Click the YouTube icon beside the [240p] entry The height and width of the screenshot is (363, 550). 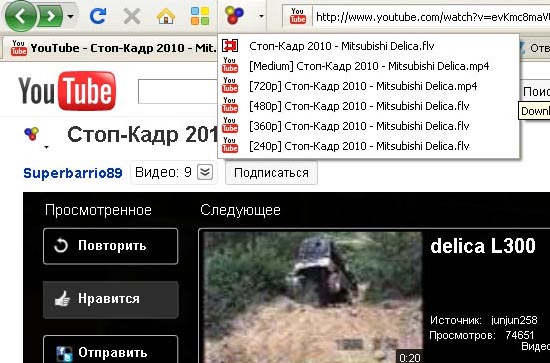[x=230, y=146]
